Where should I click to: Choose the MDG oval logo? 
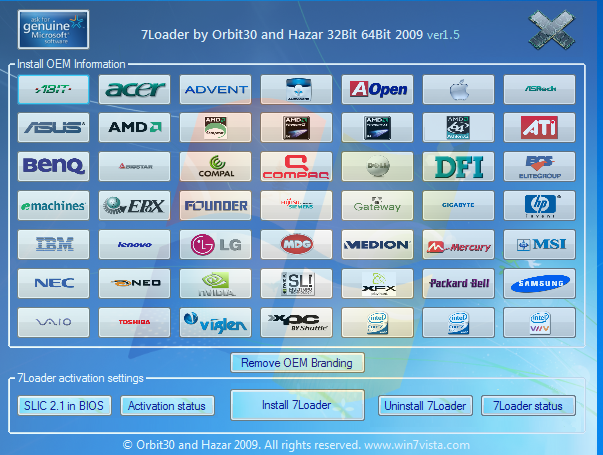click(x=297, y=245)
